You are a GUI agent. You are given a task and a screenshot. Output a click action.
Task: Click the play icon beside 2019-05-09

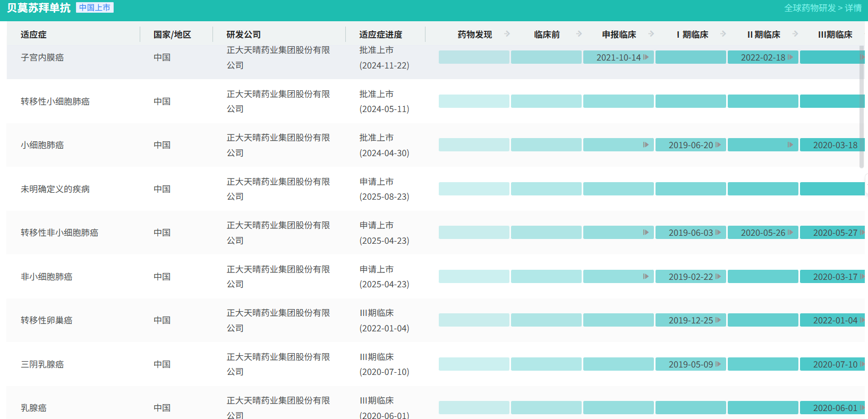pyautogui.click(x=718, y=364)
